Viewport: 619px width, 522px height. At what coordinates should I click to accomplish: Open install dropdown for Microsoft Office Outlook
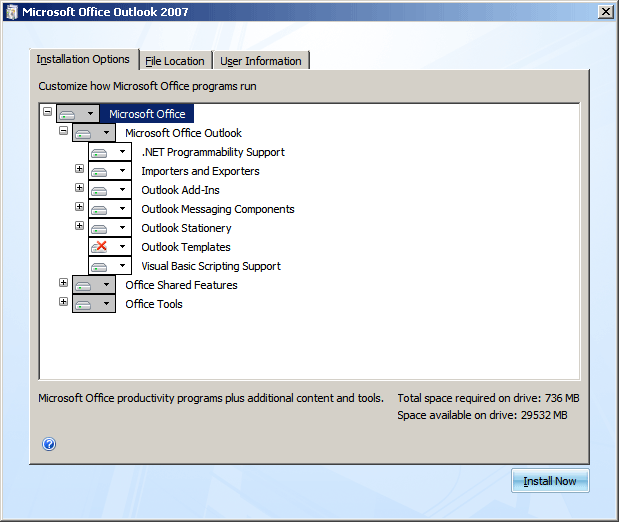click(94, 133)
